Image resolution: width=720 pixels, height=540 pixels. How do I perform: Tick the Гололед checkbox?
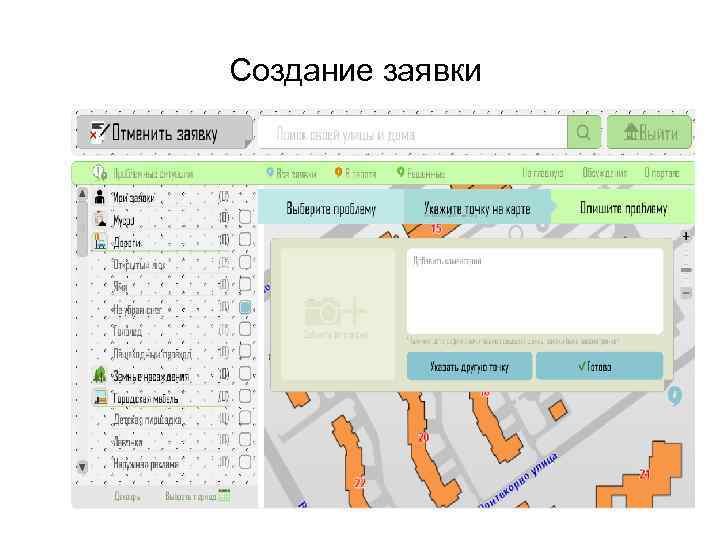pyautogui.click(x=245, y=329)
